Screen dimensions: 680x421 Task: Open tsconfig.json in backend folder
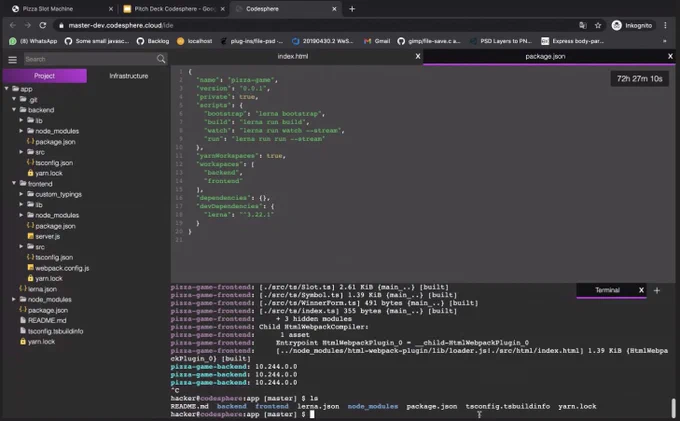[54, 163]
